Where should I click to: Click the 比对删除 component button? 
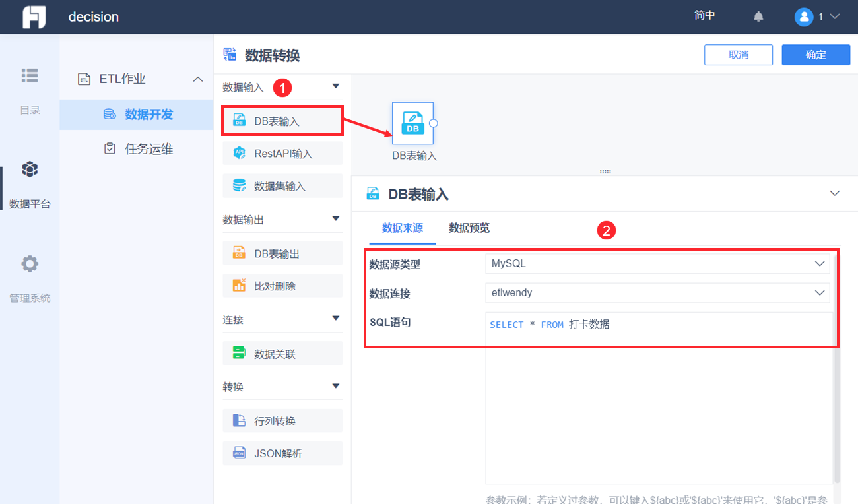click(x=282, y=286)
